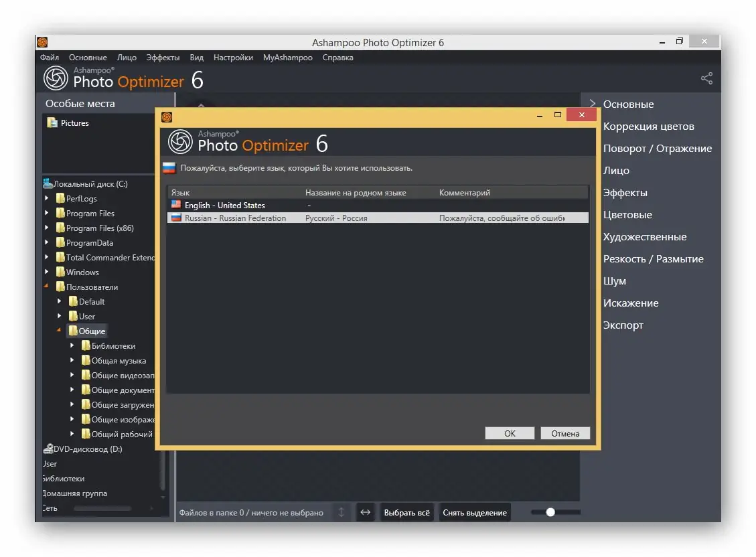Expand the ProgramData tree node
Viewport: 756px width, 557px height.
click(47, 242)
